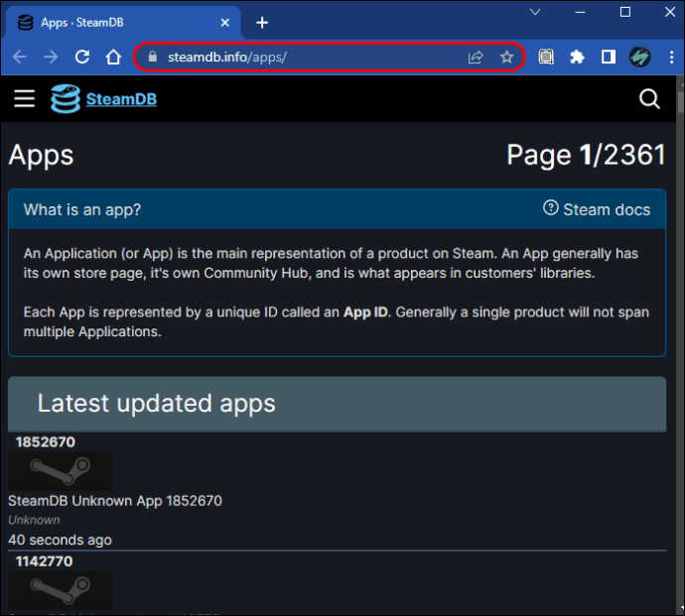
Task: Open the screenshot capture extension icon
Action: tap(546, 57)
